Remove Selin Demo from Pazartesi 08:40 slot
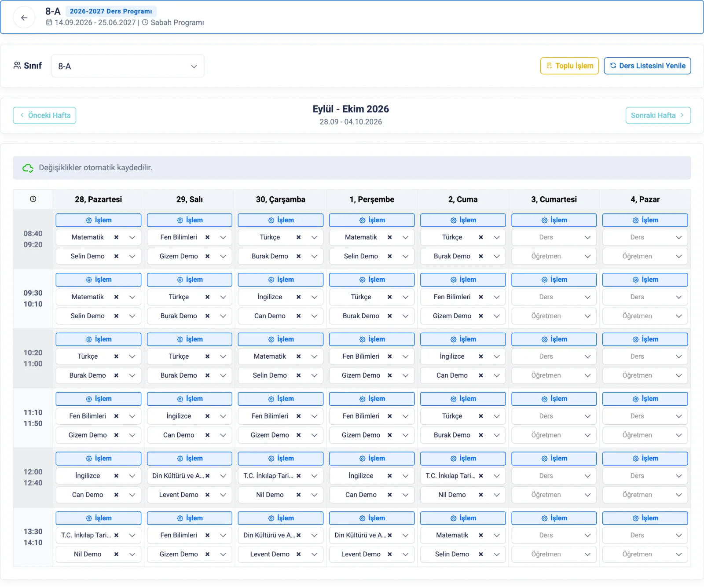The image size is (704, 588). point(116,256)
